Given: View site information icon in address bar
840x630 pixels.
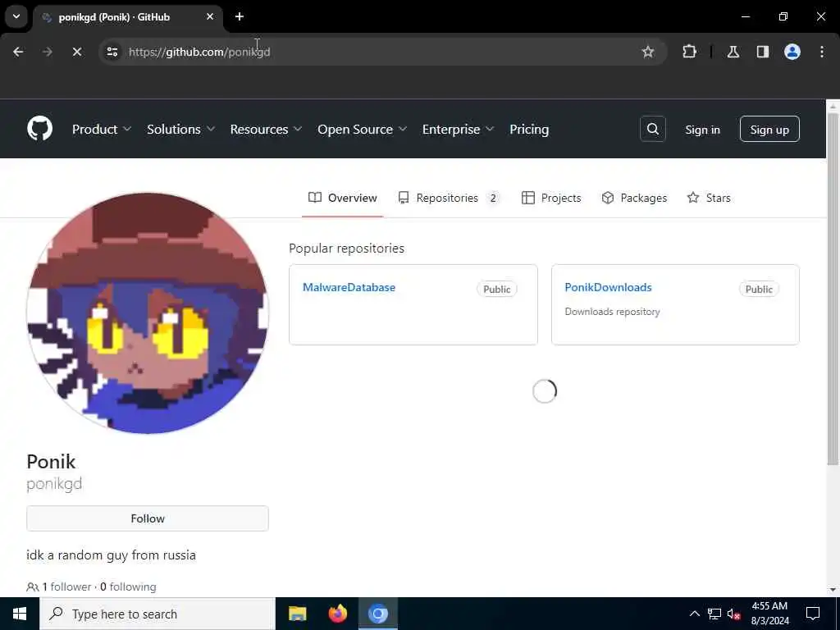Looking at the screenshot, I should pos(112,52).
